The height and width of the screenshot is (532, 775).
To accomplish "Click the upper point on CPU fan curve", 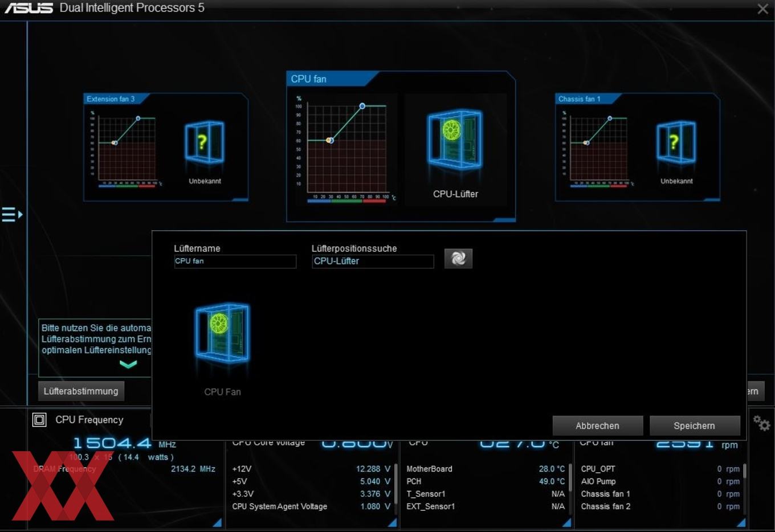I will [x=362, y=107].
